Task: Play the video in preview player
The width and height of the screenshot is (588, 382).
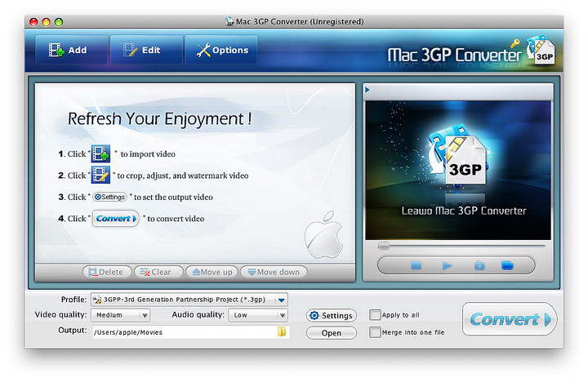Action: 447,266
